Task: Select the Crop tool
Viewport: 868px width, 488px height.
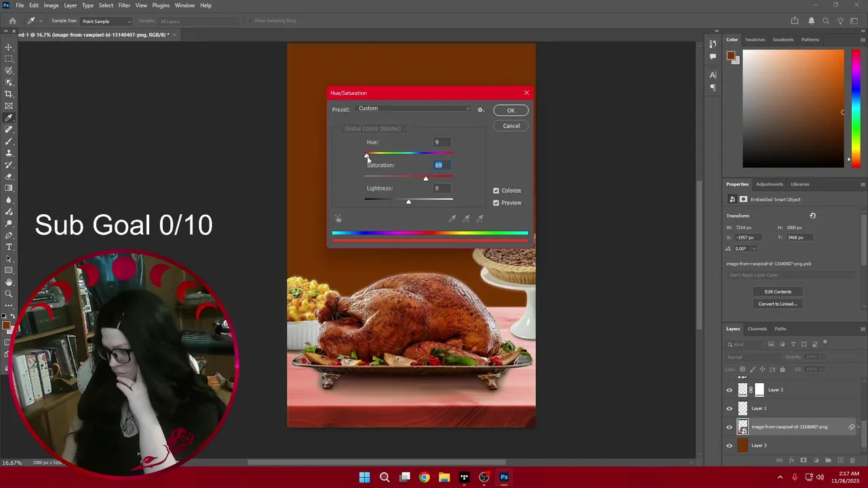Action: tap(9, 94)
